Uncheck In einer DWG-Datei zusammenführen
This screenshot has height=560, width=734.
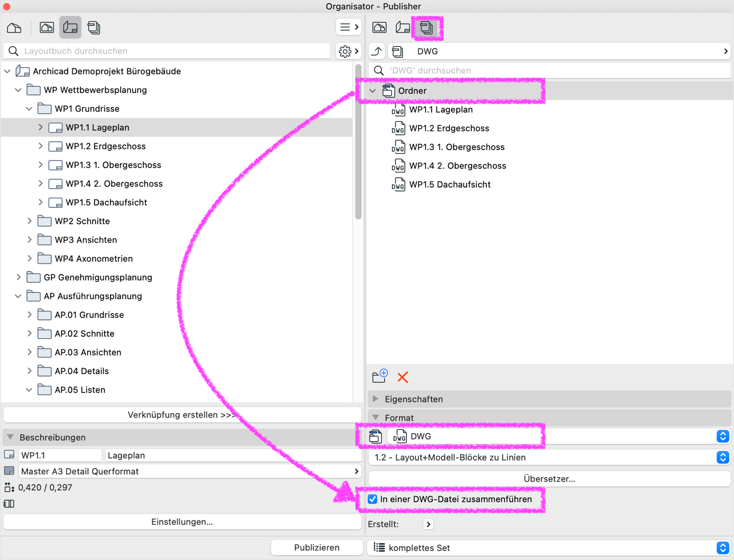tap(373, 499)
